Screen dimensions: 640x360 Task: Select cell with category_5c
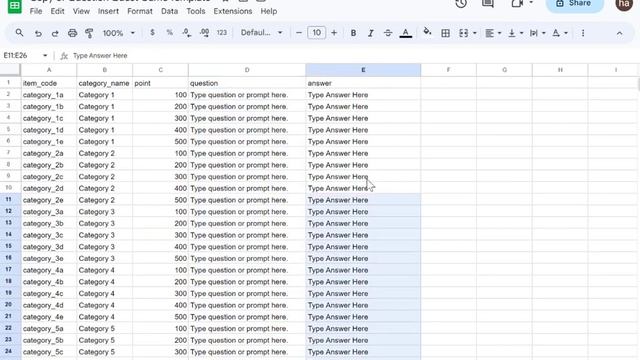click(49, 352)
